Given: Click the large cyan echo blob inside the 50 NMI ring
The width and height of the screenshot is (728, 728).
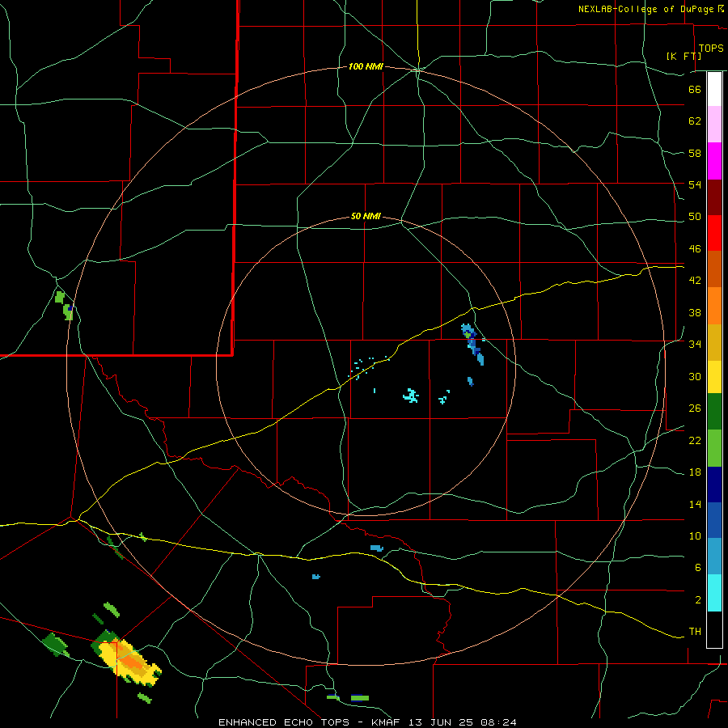Looking at the screenshot, I should click(x=411, y=396).
